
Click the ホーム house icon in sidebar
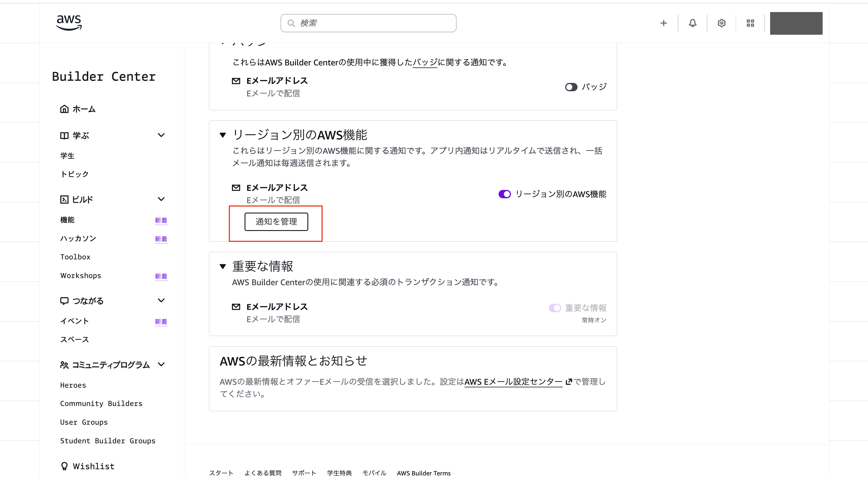(x=64, y=109)
